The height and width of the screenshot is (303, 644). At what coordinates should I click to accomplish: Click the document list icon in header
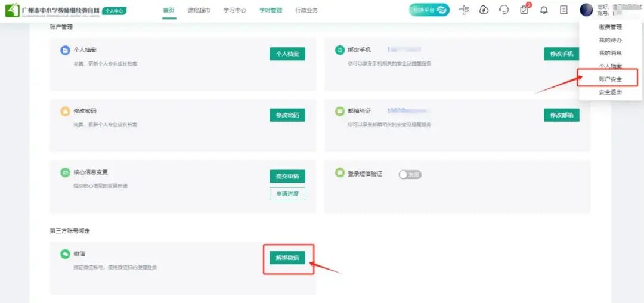click(564, 10)
